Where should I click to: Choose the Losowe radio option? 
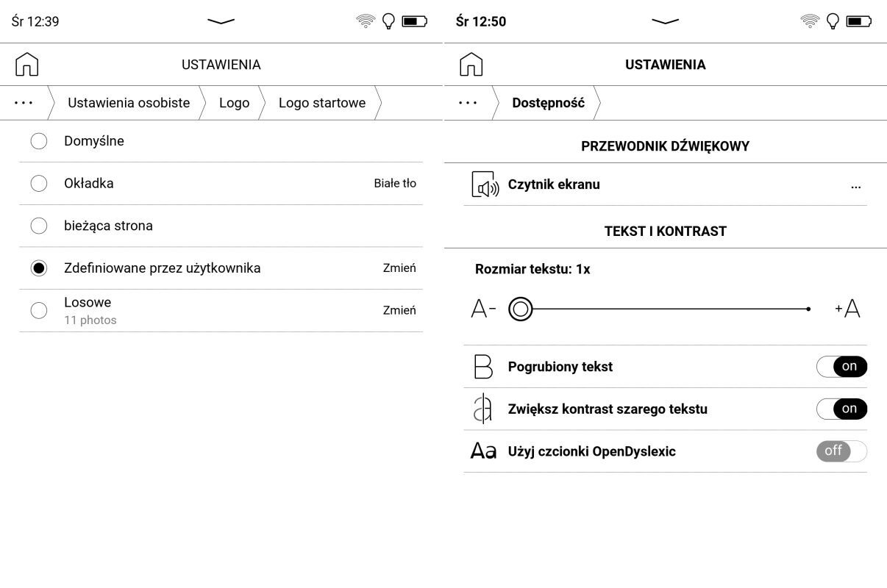coord(39,310)
